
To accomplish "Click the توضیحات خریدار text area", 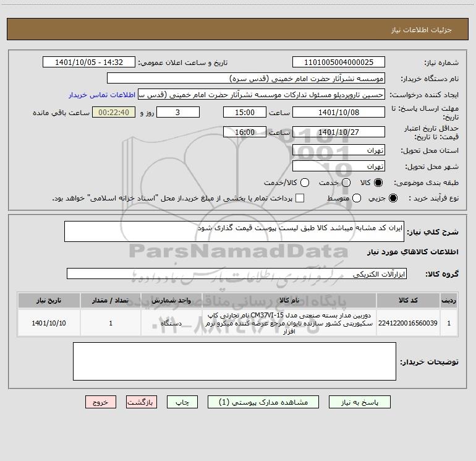I will (234, 361).
